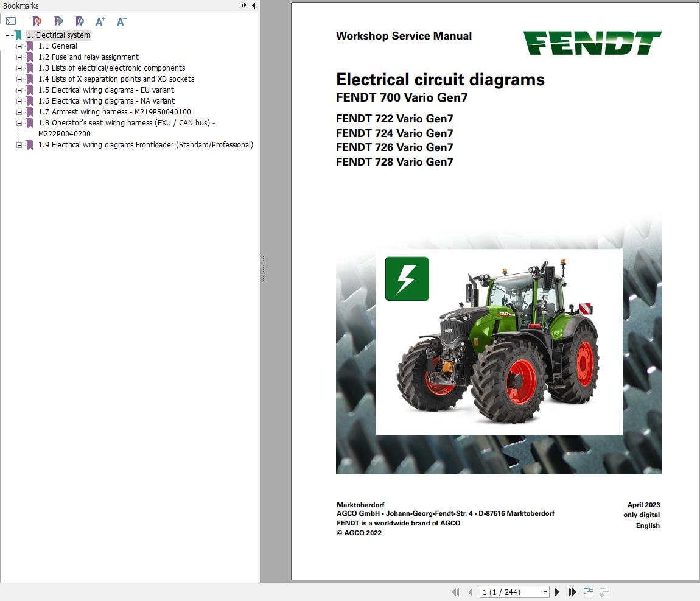The image size is (700, 601).
Task: Click the bookmark properties icon
Action: tap(80, 21)
